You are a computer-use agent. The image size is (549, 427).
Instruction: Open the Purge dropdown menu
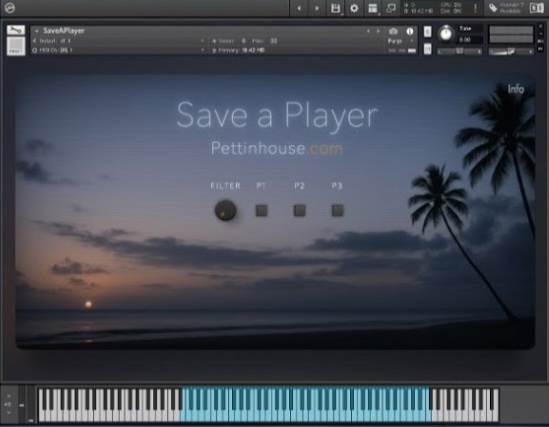[x=400, y=41]
